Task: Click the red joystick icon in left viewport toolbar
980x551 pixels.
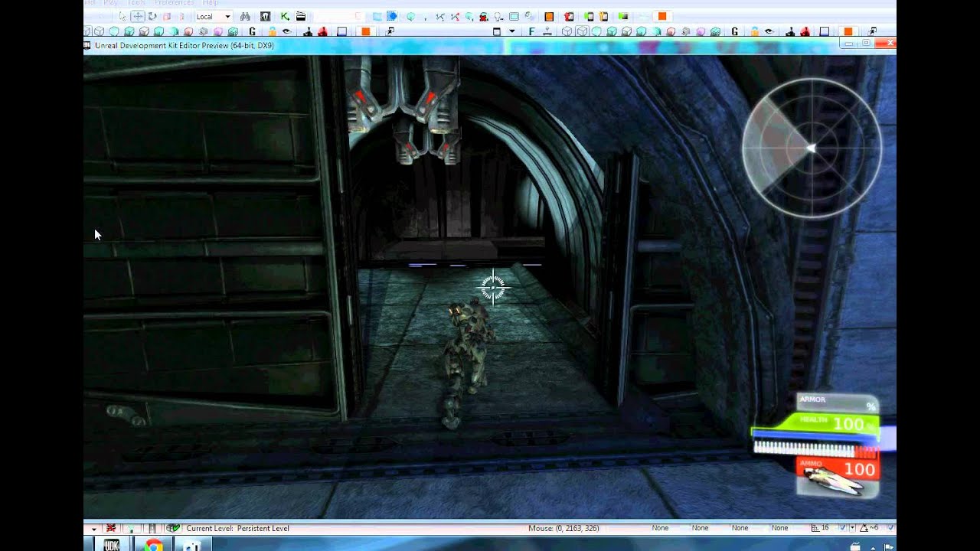Action: [x=322, y=31]
